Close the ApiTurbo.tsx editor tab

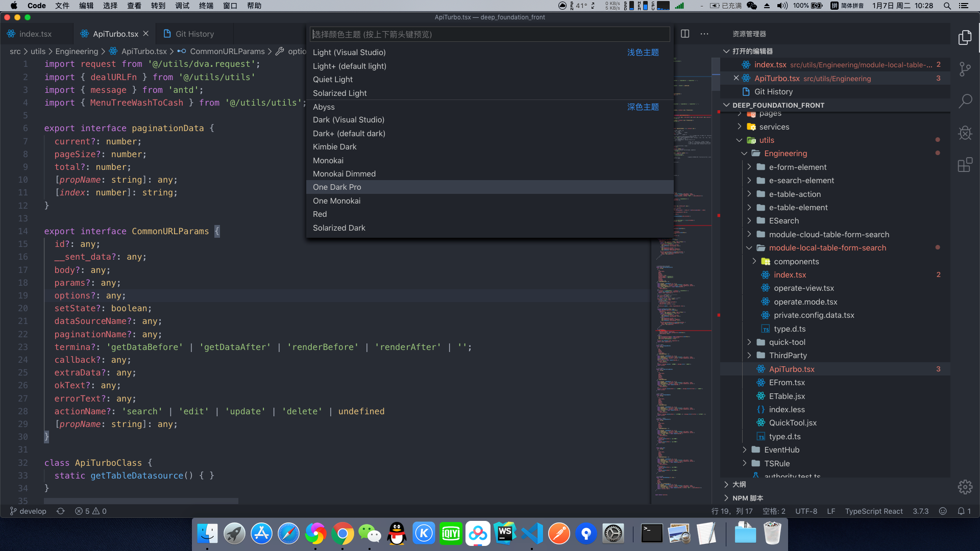pos(146,34)
